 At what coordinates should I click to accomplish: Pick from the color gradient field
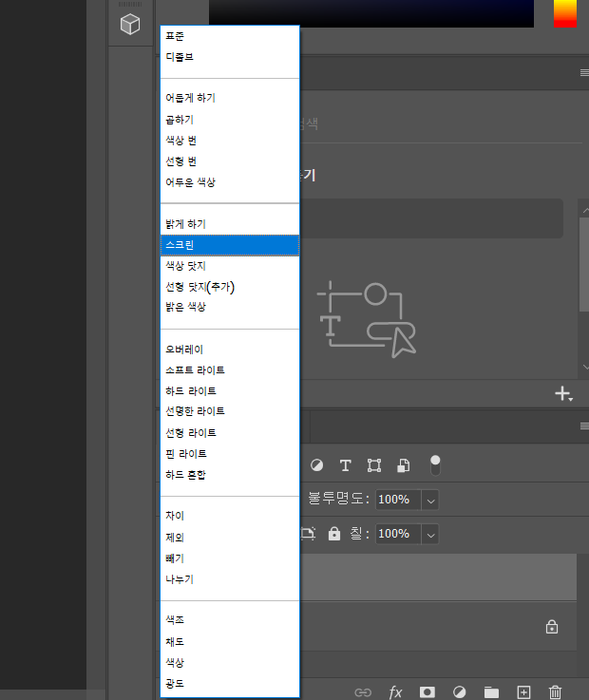point(371,13)
